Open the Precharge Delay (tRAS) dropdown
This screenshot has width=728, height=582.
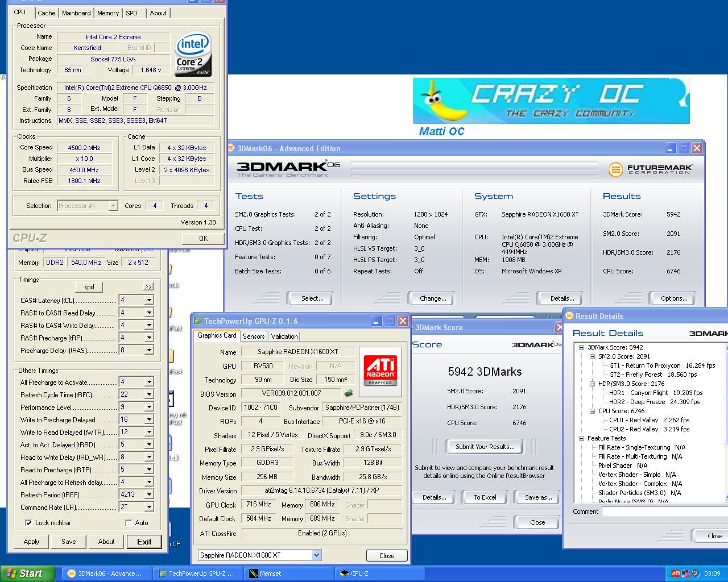pyautogui.click(x=149, y=350)
